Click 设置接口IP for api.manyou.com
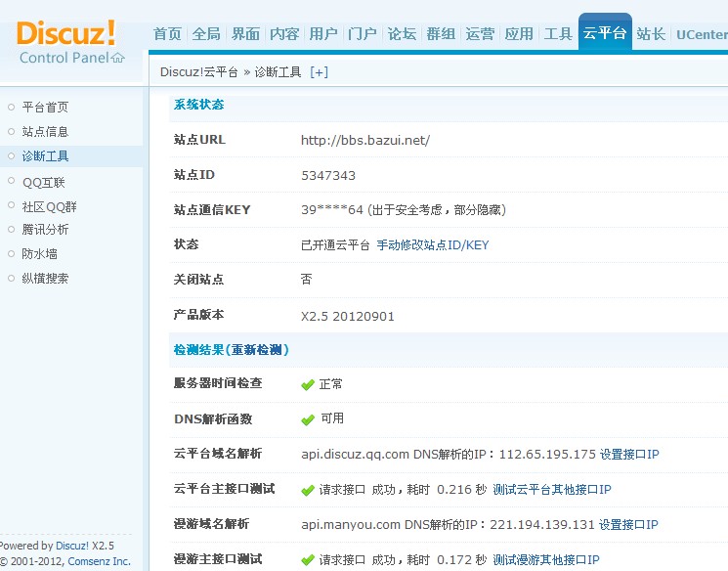 628,524
